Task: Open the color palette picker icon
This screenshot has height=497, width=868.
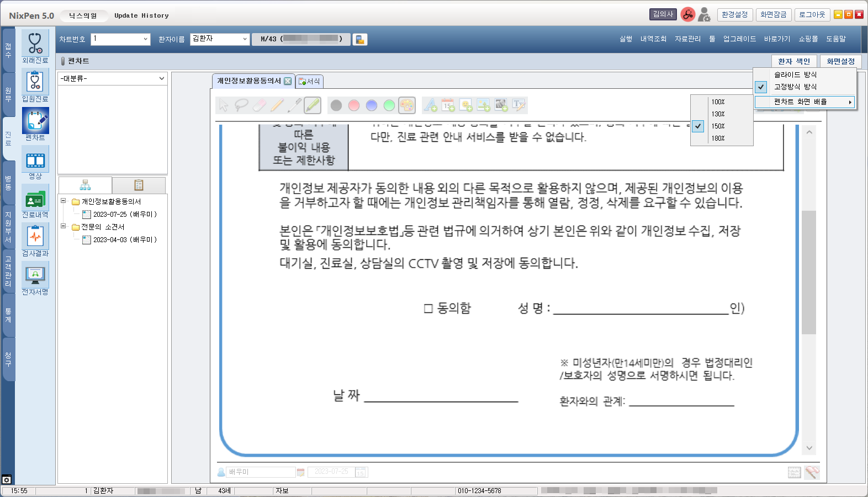Action: 407,105
